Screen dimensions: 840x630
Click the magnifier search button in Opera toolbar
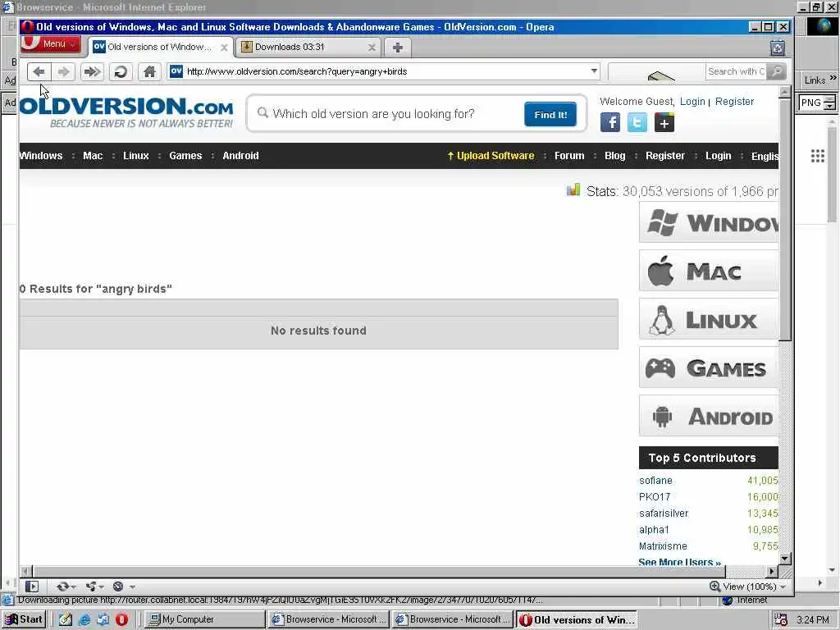coord(776,71)
